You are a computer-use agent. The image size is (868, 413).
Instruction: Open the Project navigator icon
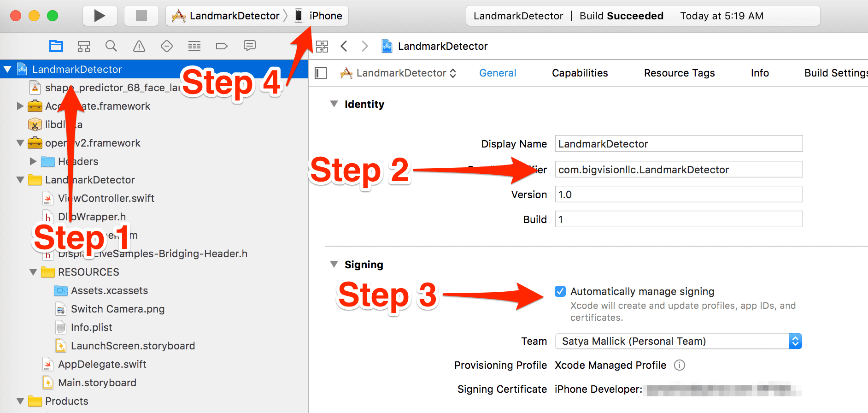tap(56, 46)
